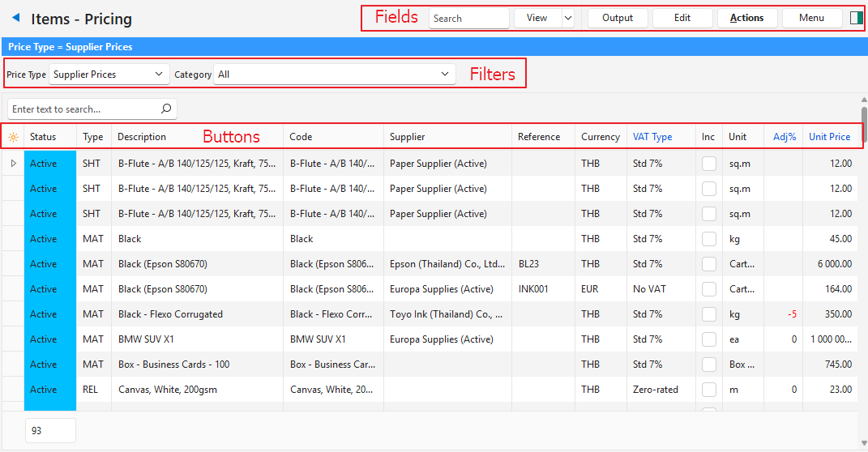Expand the View dropdown arrow
This screenshot has width=868, height=452.
tap(567, 18)
